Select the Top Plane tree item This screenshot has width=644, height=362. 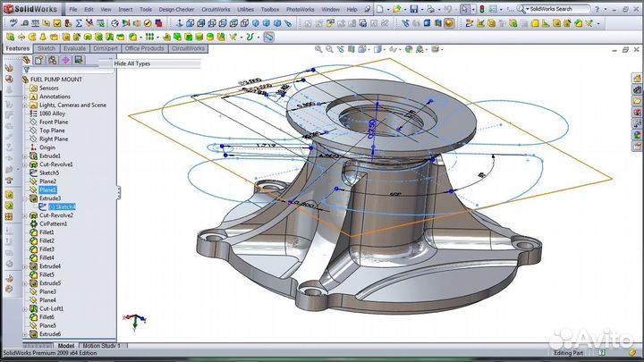point(54,130)
